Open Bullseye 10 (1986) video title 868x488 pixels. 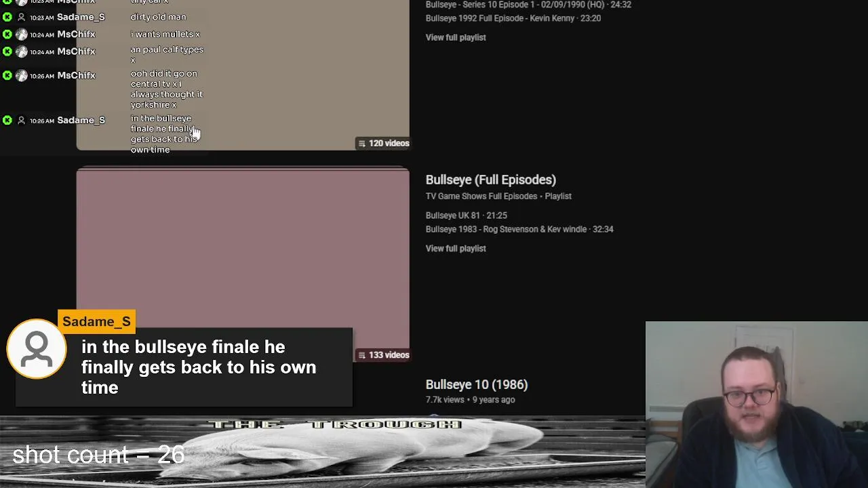(x=477, y=384)
